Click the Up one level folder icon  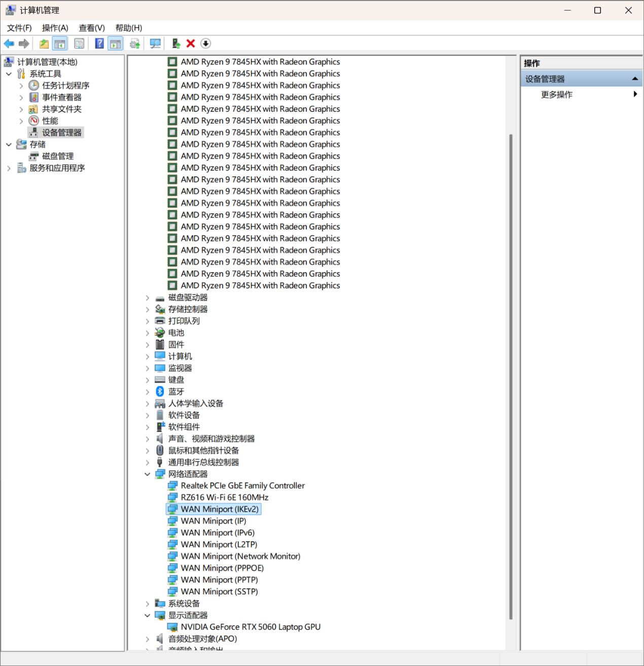(44, 44)
